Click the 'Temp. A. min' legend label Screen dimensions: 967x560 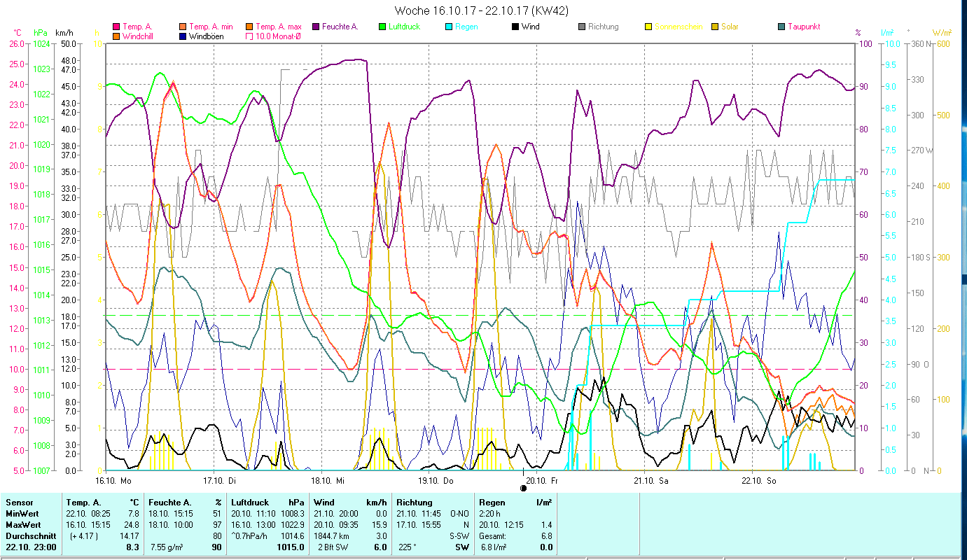click(x=211, y=27)
